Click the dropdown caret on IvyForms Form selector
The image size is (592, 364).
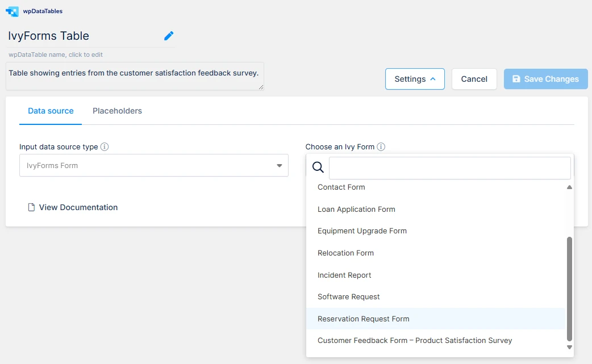[279, 165]
